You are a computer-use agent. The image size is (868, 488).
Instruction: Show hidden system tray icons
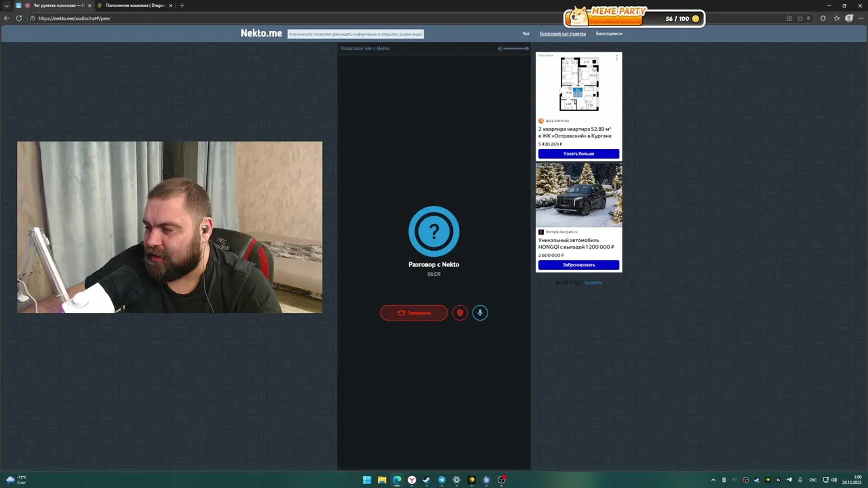[x=713, y=480]
